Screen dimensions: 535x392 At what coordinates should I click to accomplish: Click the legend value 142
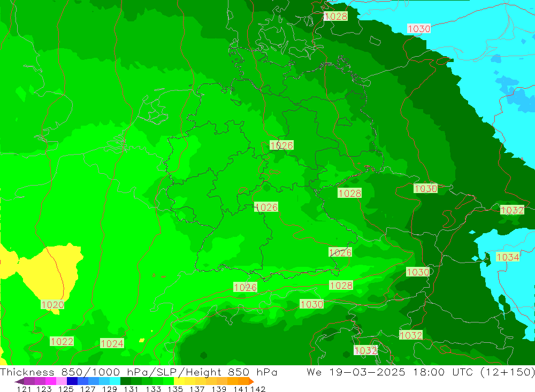[x=258, y=389]
